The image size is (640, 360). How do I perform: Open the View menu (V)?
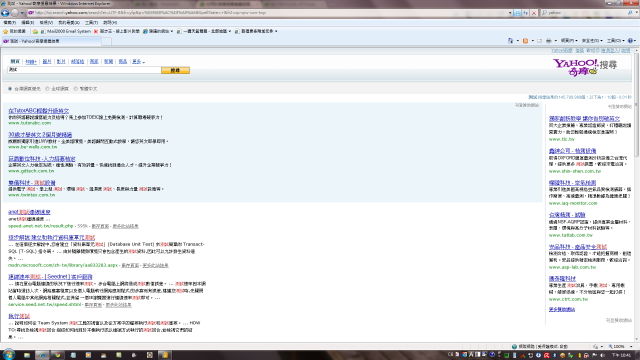tap(46, 22)
